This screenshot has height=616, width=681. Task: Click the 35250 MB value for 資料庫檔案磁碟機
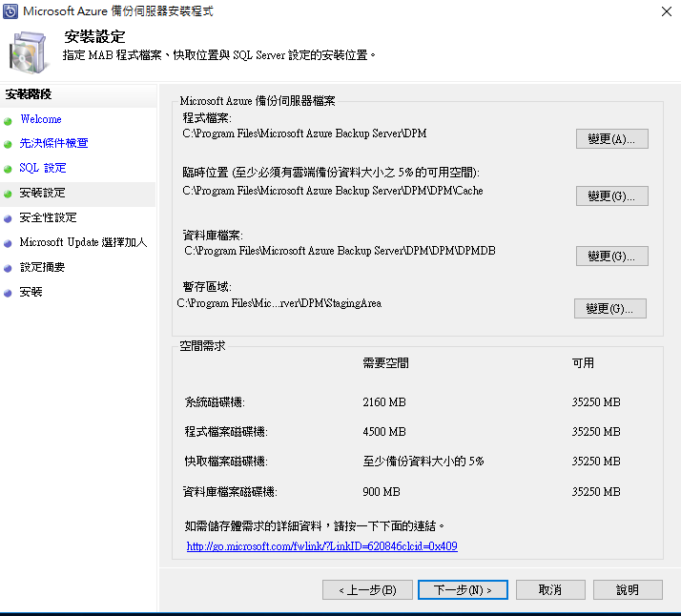(596, 492)
